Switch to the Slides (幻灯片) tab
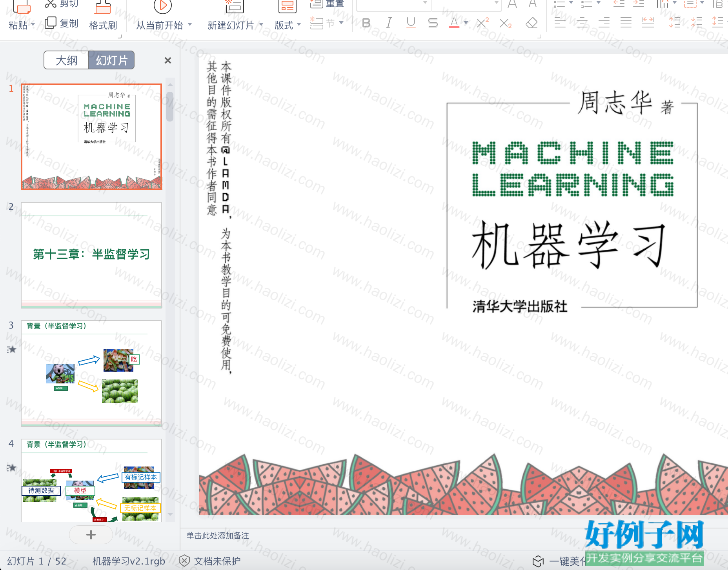Image resolution: width=728 pixels, height=570 pixels. click(112, 60)
